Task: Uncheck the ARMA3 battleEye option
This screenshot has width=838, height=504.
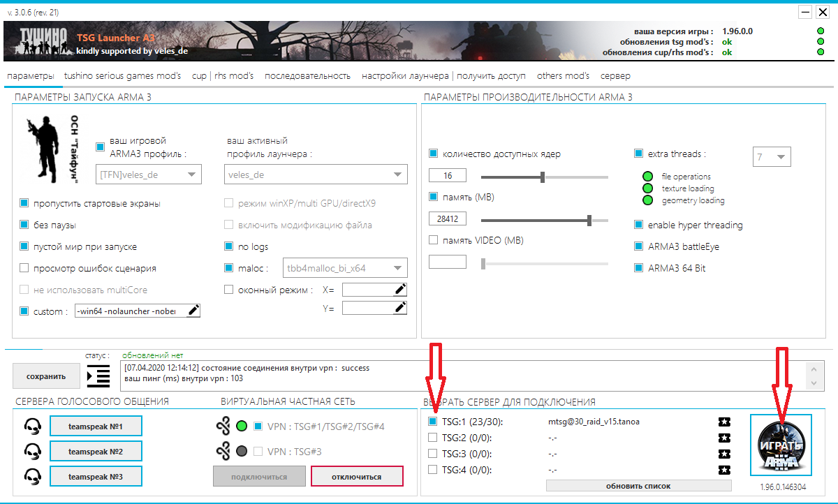Action: [x=638, y=246]
